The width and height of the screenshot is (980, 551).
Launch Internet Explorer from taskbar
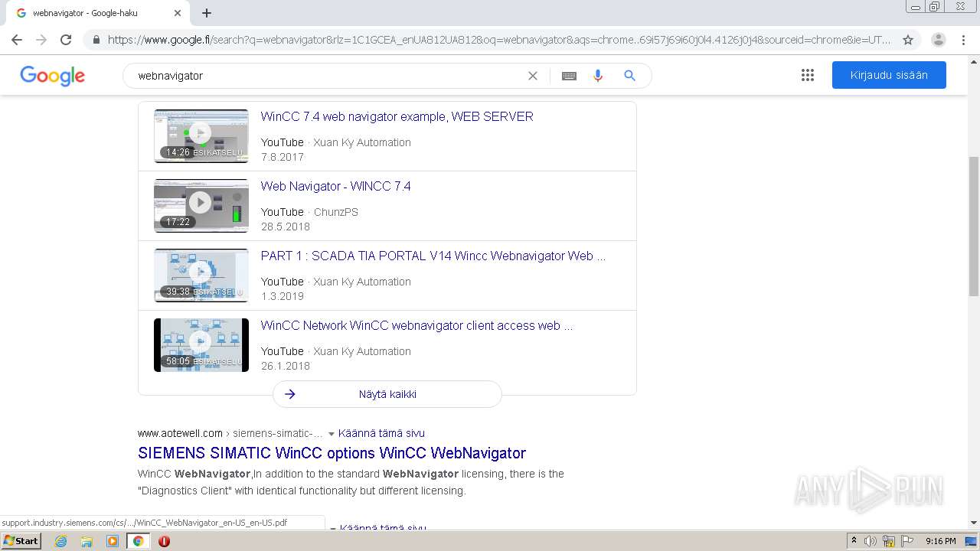[x=60, y=541]
